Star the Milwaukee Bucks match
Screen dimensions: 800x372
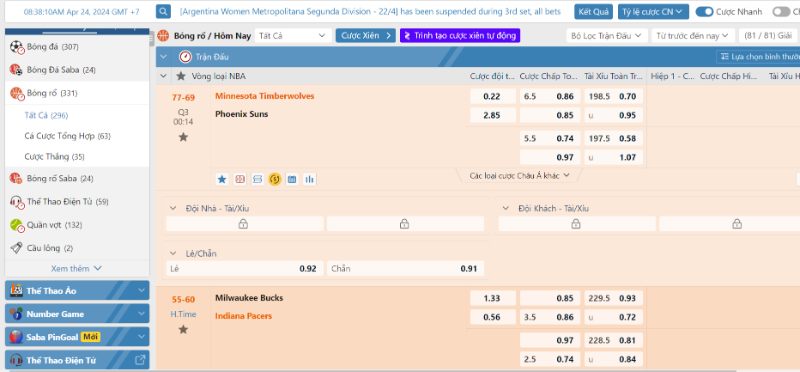tap(183, 330)
